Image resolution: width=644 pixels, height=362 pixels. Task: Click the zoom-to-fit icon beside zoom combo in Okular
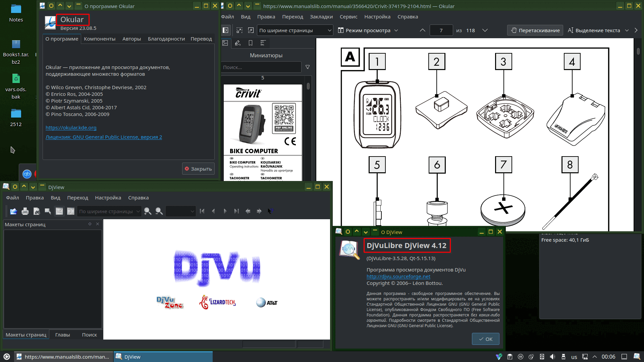click(251, 30)
